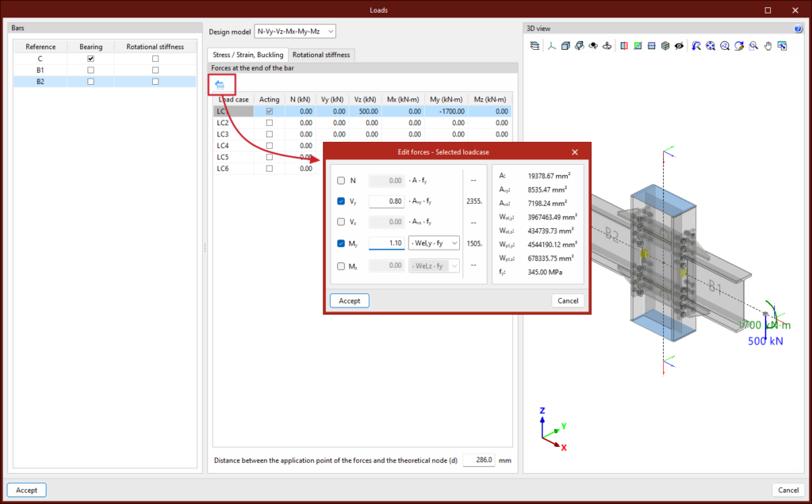
Task: Click the distance d input field
Action: 478,460
